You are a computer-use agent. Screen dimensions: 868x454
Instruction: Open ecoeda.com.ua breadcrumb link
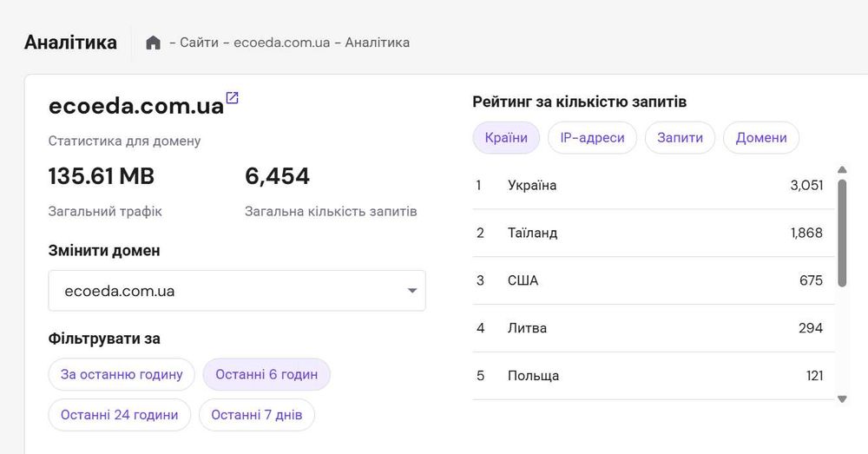pos(282,43)
